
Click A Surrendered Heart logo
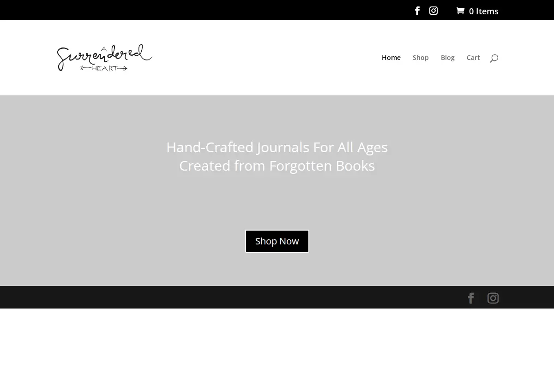(105, 58)
